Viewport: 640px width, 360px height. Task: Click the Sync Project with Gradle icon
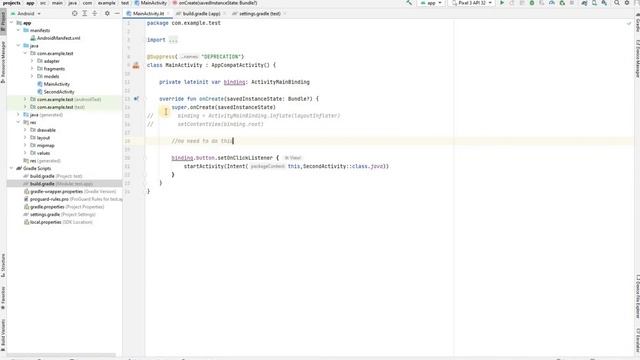coord(584,3)
